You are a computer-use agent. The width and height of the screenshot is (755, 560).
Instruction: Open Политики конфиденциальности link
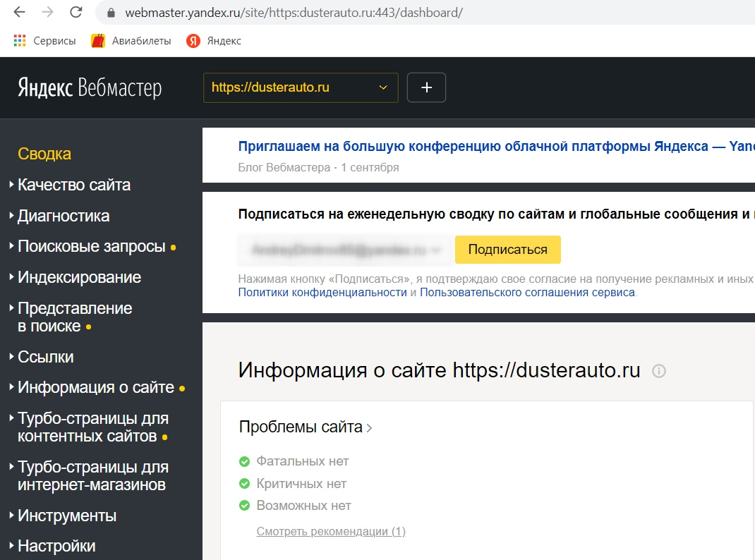coord(322,293)
